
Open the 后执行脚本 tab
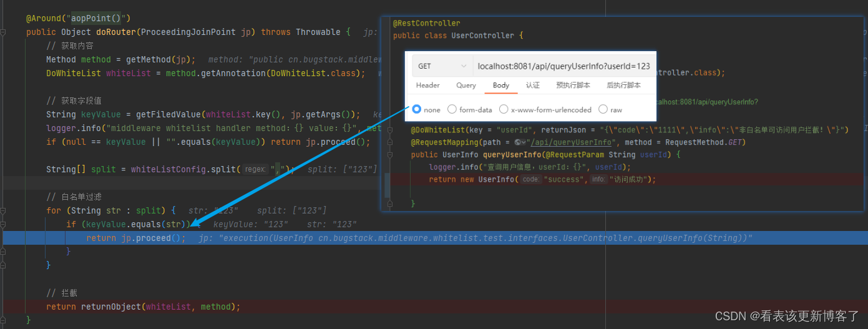pyautogui.click(x=624, y=86)
